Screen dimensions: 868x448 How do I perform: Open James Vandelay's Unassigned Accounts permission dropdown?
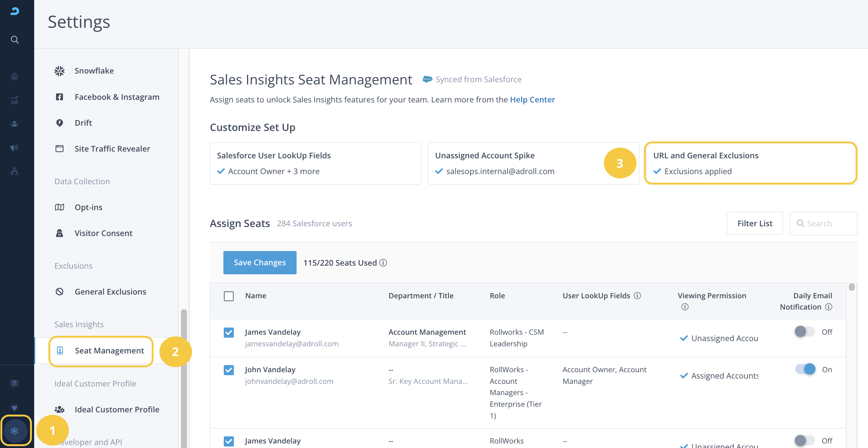click(x=719, y=338)
